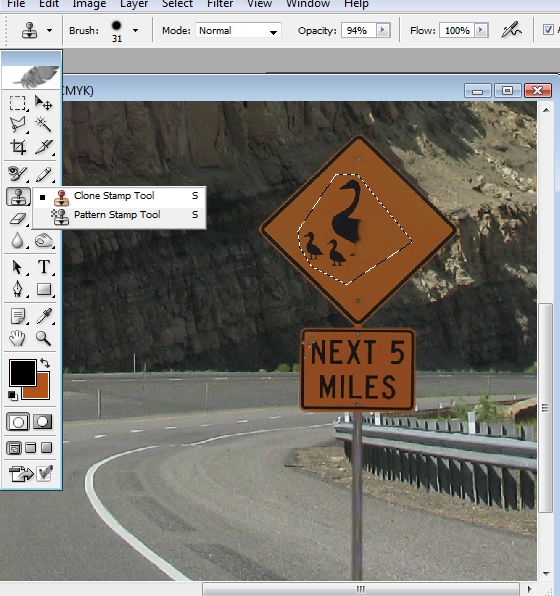Open the Edit menu
Image resolution: width=560 pixels, height=596 pixels.
point(49,4)
